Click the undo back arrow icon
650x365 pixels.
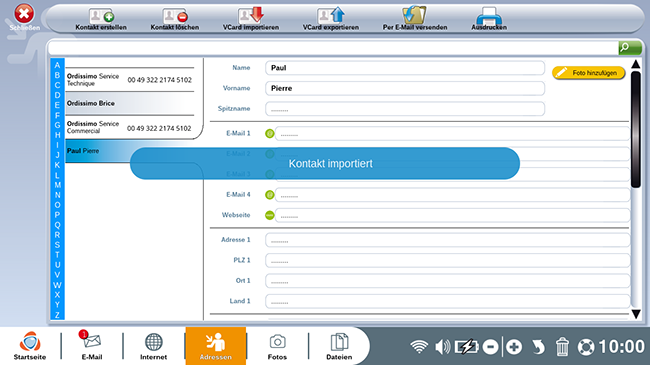point(538,347)
